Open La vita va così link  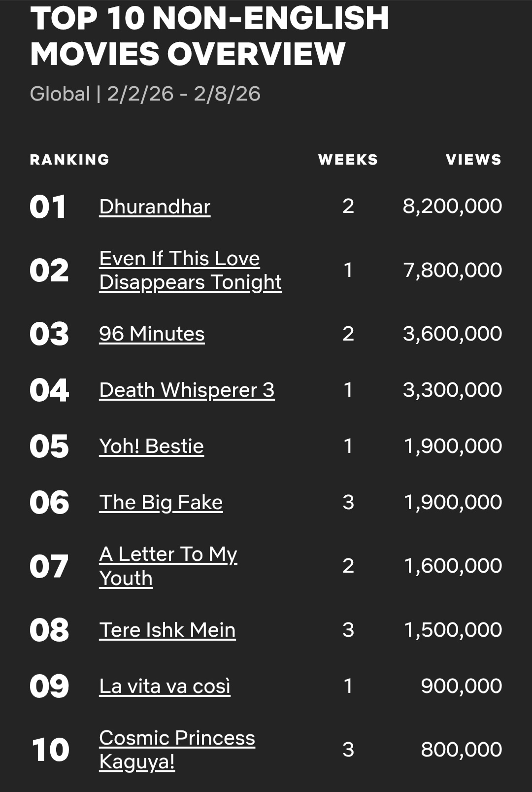click(165, 686)
